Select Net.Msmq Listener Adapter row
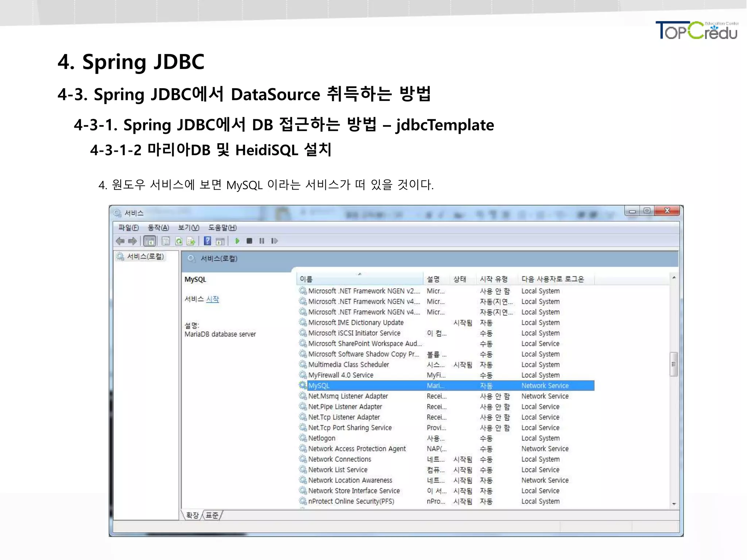This screenshot has width=747, height=560. 446,396
